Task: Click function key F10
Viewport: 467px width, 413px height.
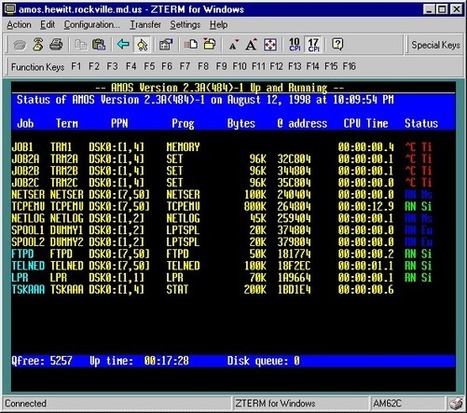Action: pyautogui.click(x=239, y=66)
